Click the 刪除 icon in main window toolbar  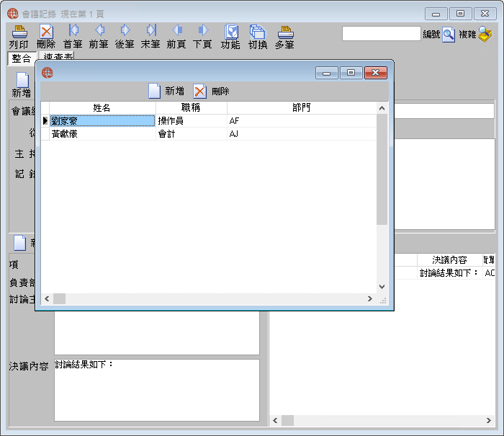pos(46,32)
